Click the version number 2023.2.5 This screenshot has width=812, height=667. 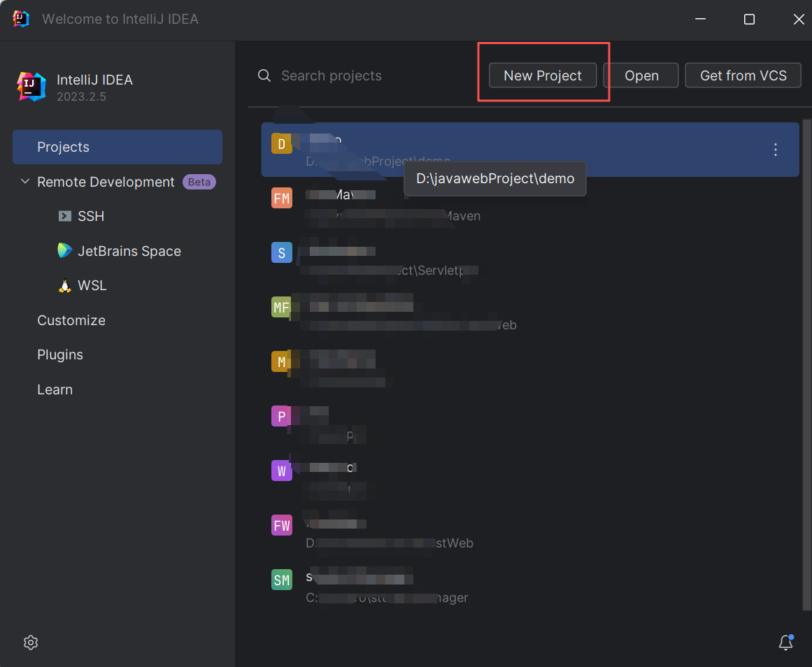(x=81, y=97)
